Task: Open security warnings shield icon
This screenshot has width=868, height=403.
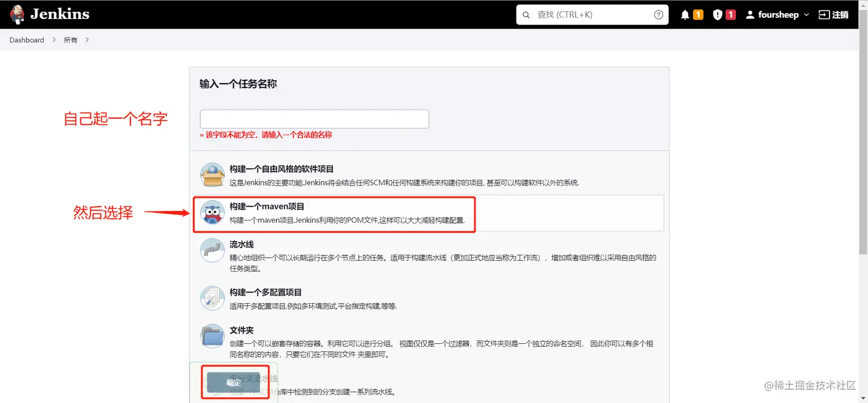Action: [717, 15]
